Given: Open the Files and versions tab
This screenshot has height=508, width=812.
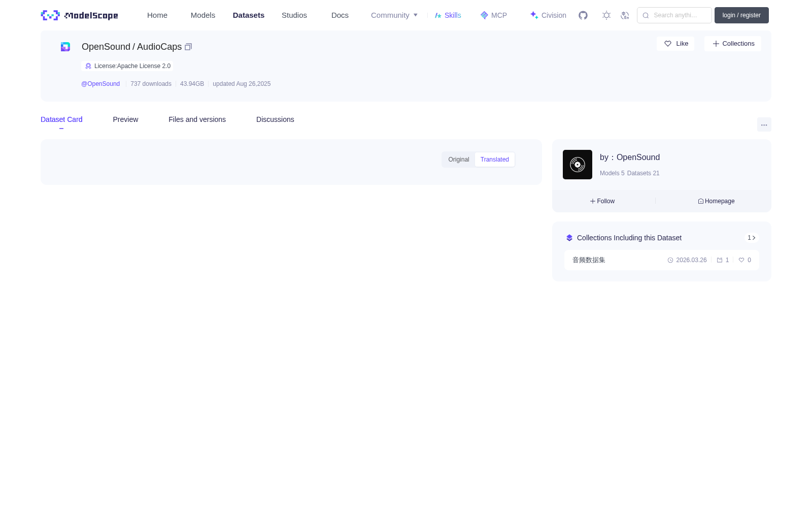Looking at the screenshot, I should 197,119.
